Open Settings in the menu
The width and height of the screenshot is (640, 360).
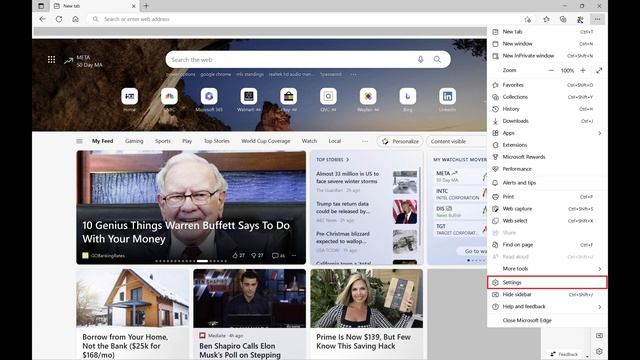click(547, 282)
